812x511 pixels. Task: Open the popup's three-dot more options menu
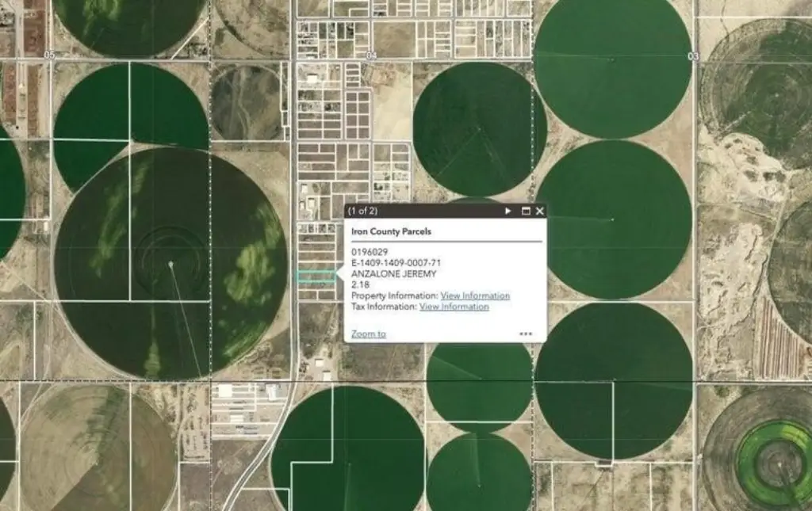[x=526, y=334]
